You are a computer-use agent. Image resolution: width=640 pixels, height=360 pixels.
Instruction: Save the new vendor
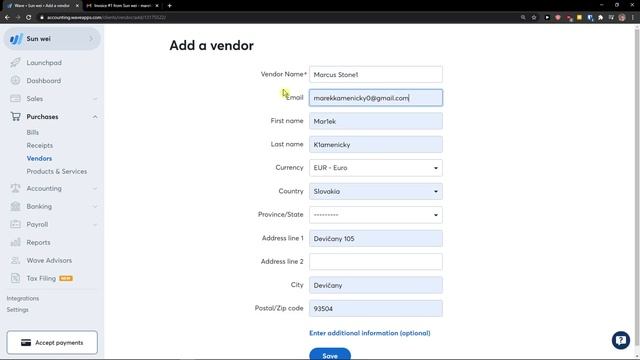pyautogui.click(x=330, y=354)
